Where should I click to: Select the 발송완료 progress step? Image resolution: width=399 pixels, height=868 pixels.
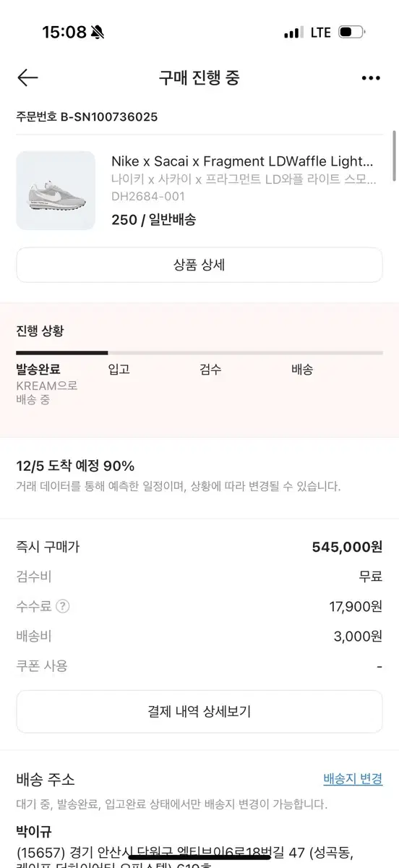pyautogui.click(x=38, y=369)
